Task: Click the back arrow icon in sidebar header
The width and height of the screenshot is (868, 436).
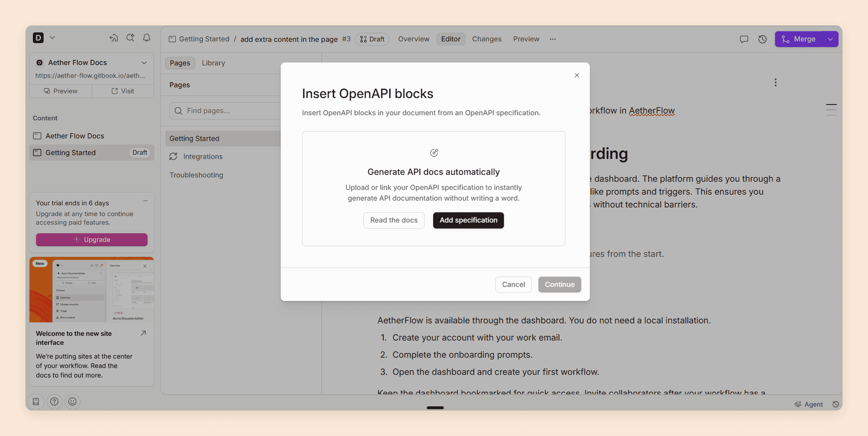Action: tap(114, 38)
